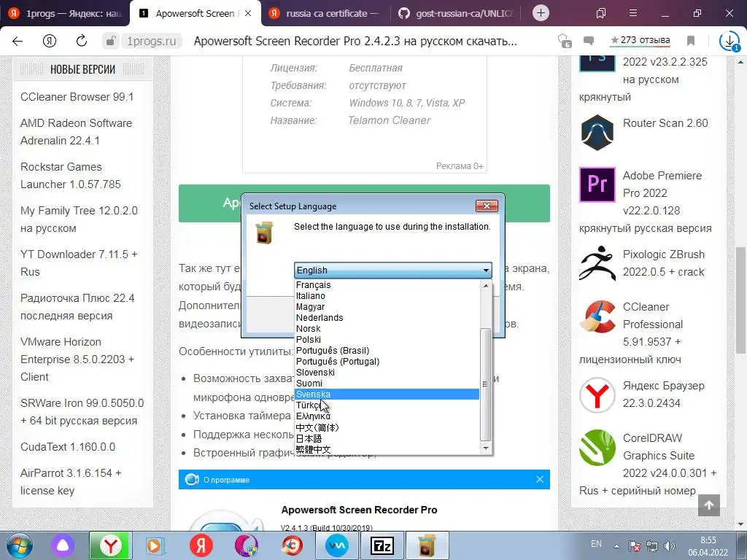This screenshot has width=747, height=560.
Task: Click the CorelDRAW Graphics Suite logo icon
Action: [x=597, y=447]
